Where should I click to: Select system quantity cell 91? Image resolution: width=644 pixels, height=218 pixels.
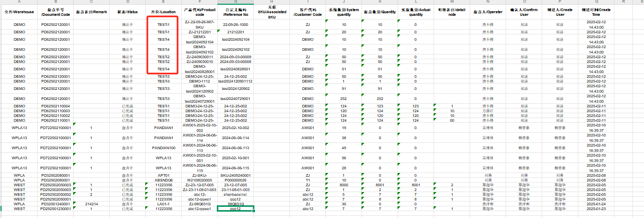[x=343, y=88]
